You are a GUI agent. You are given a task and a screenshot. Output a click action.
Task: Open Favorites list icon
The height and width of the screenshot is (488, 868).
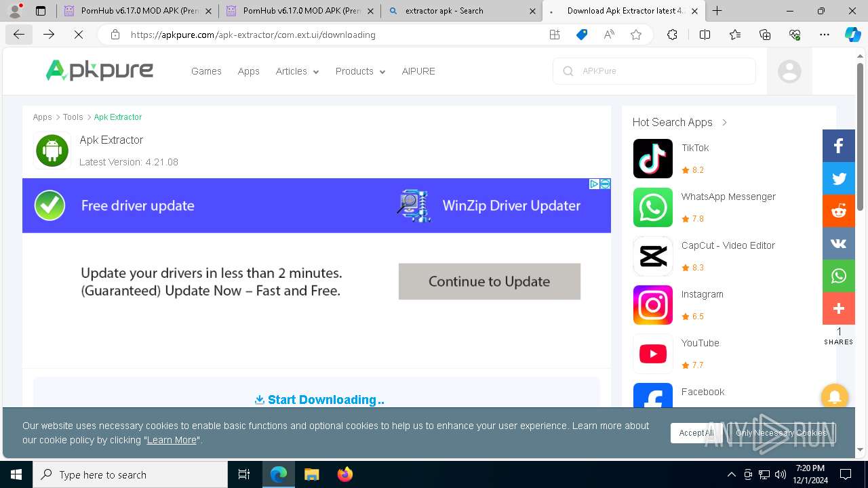click(735, 35)
